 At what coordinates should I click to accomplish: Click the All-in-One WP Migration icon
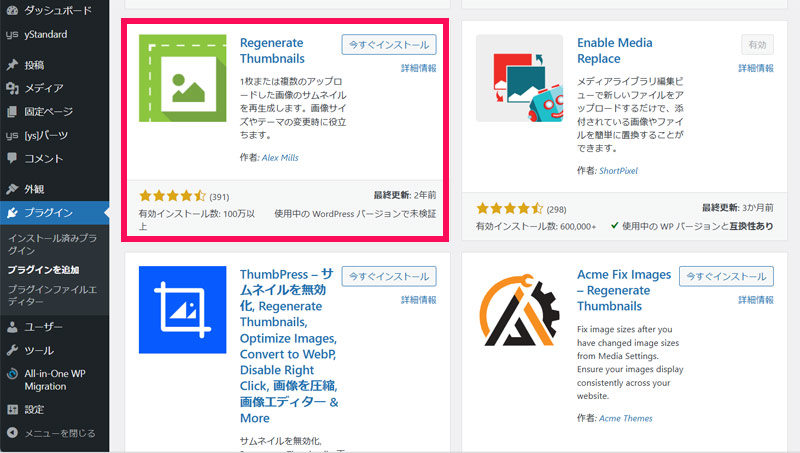[x=12, y=374]
